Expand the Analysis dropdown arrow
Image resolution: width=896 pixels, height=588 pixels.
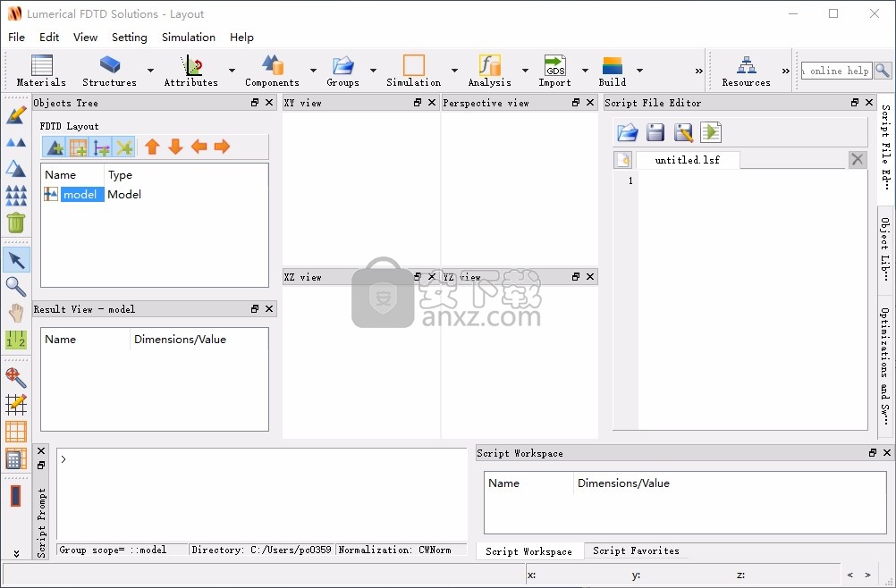click(525, 71)
